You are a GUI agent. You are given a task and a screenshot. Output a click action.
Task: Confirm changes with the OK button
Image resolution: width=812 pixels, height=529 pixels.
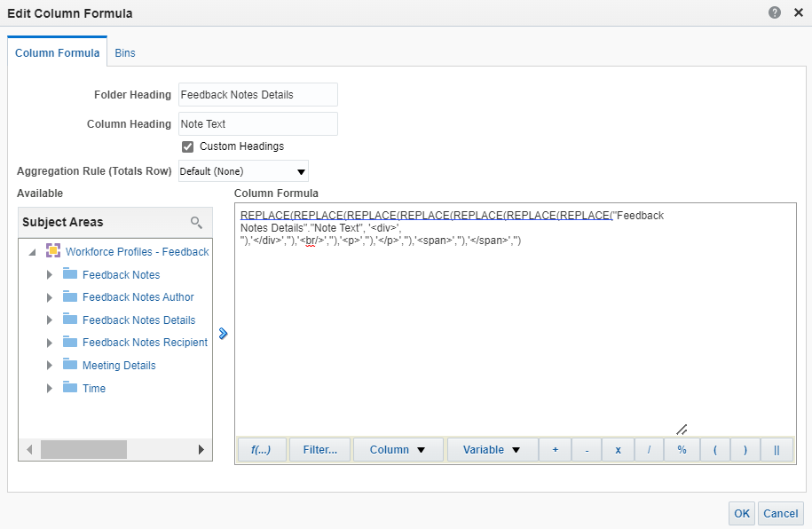point(741,513)
